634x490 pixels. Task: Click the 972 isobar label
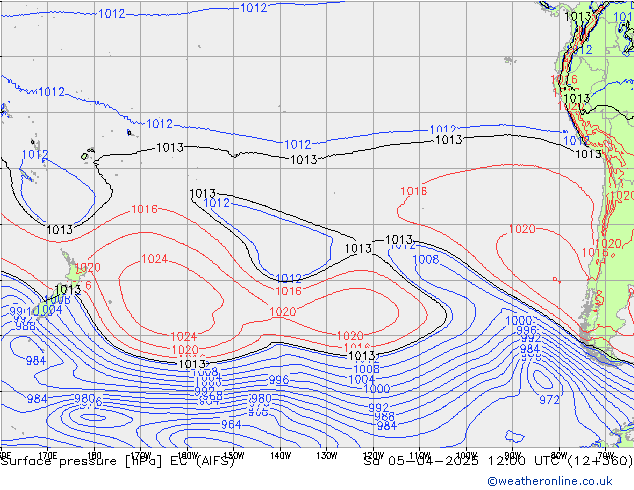click(x=549, y=400)
